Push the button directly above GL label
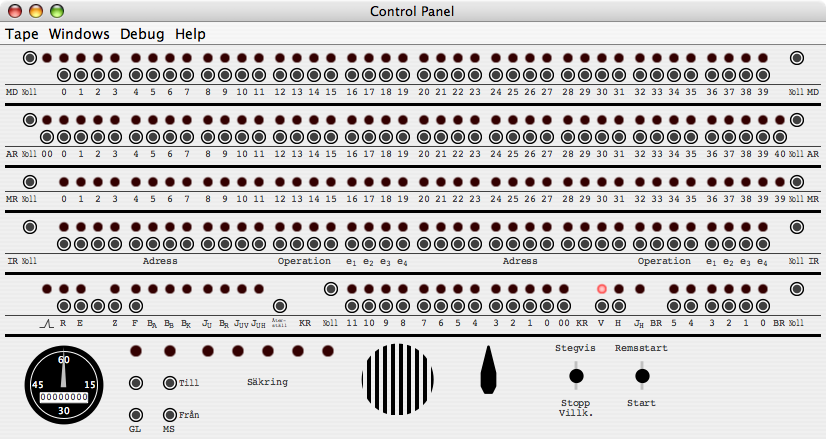Screen dimensions: 826x439 (x=136, y=415)
